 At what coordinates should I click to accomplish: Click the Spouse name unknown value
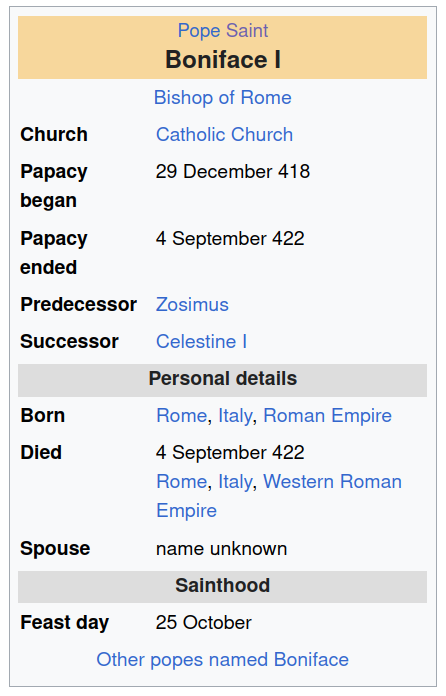pos(221,549)
